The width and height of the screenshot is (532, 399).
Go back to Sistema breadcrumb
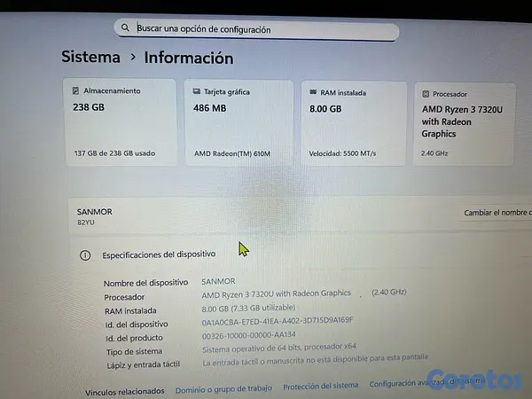click(90, 57)
